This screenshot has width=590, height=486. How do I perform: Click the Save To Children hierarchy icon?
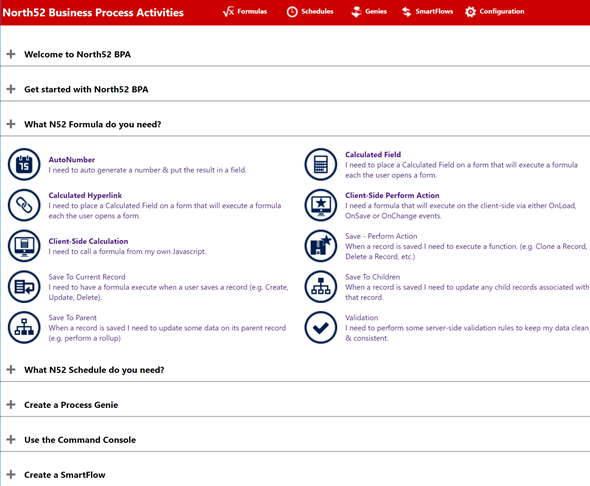click(321, 287)
